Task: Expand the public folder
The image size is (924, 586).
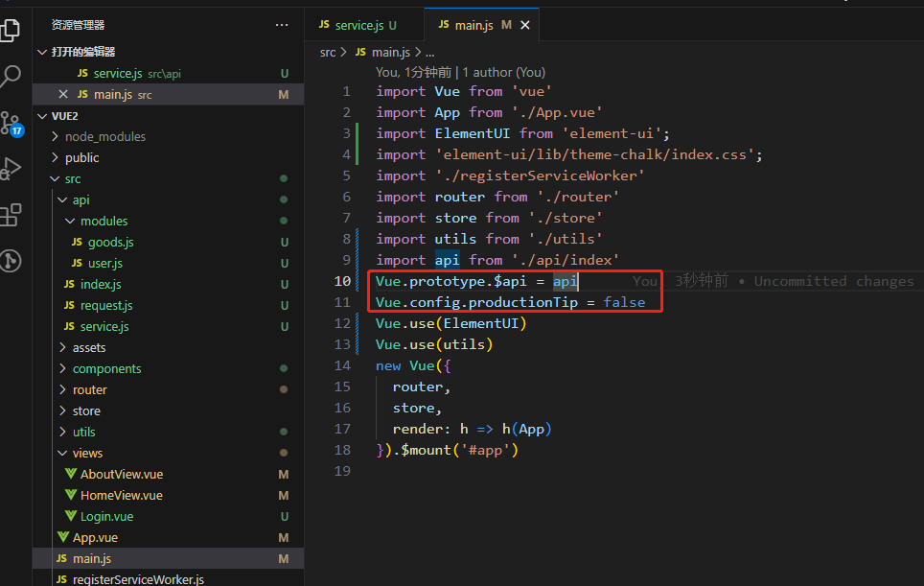Action: [55, 158]
